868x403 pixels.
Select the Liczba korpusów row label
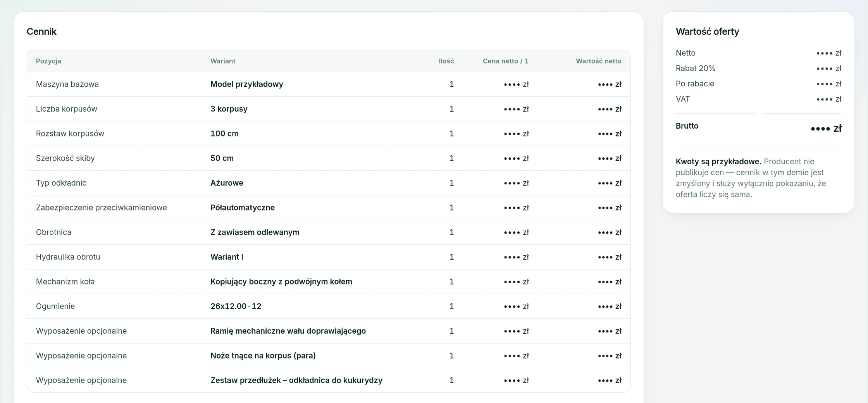click(x=67, y=109)
